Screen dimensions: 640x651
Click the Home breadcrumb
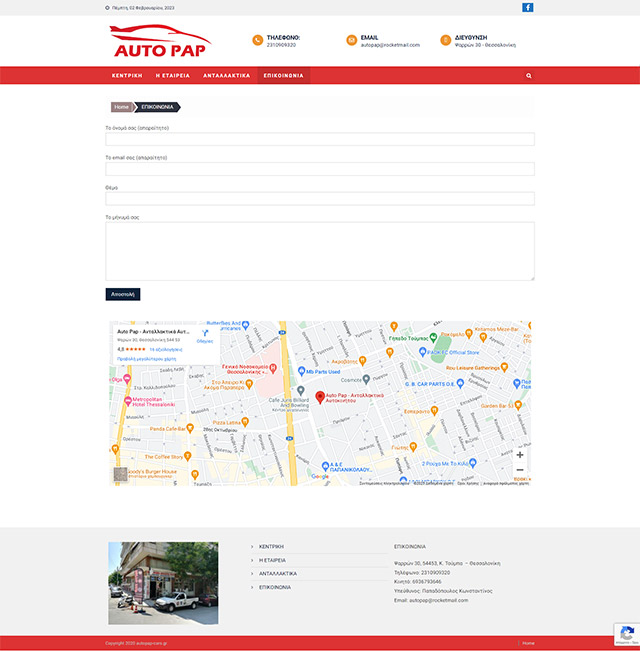click(122, 107)
